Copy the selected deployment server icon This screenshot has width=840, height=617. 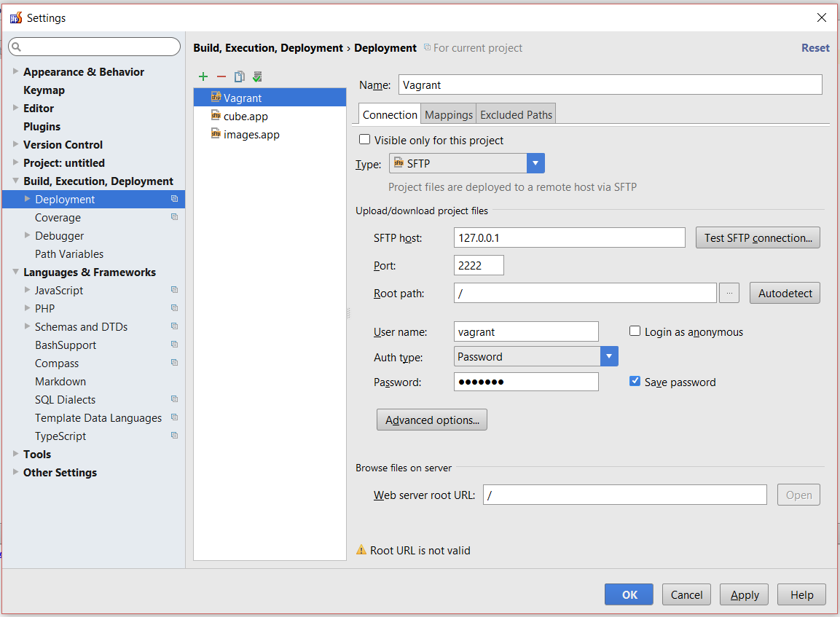[240, 76]
